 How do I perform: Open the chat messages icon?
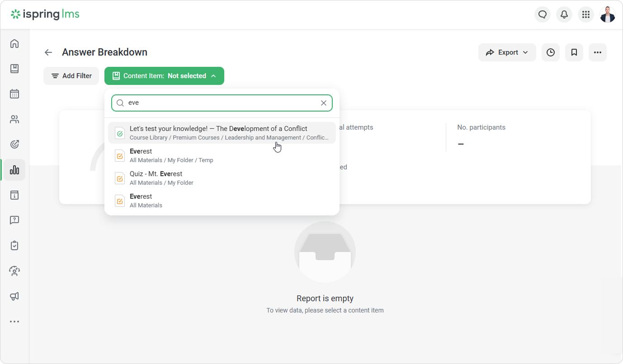543,14
